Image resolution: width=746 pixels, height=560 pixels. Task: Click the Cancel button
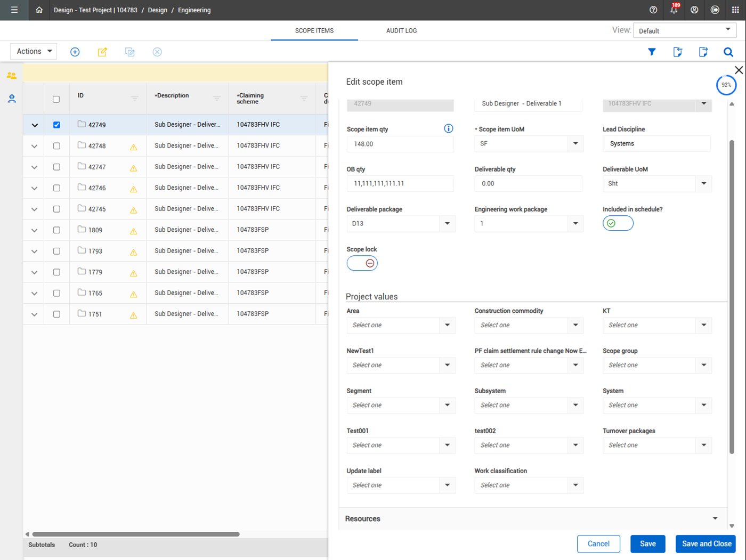(x=598, y=543)
